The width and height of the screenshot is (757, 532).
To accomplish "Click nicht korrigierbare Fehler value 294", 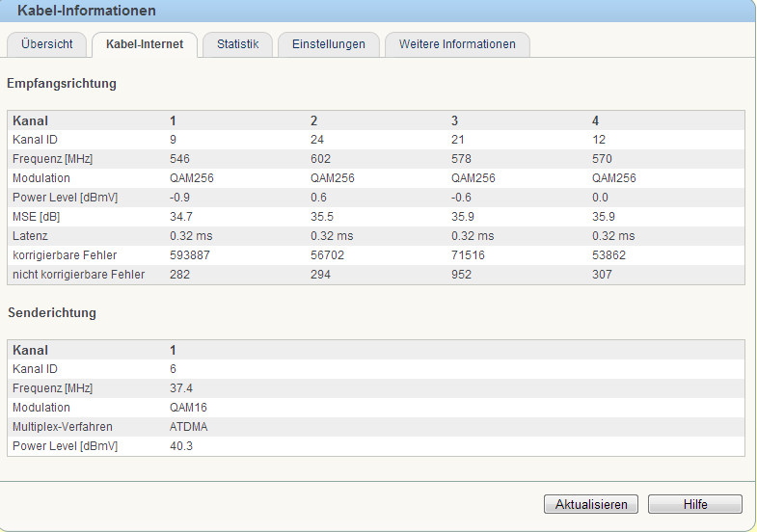I will 320,275.
